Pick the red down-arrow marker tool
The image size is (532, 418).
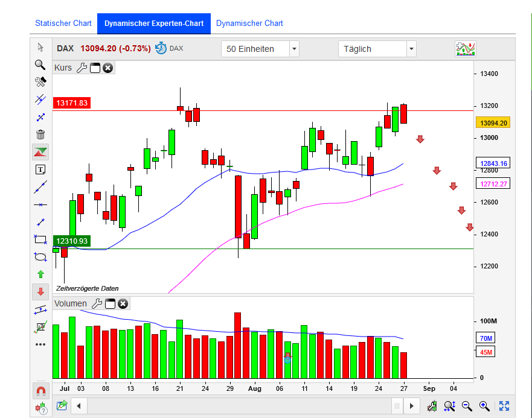click(x=40, y=292)
